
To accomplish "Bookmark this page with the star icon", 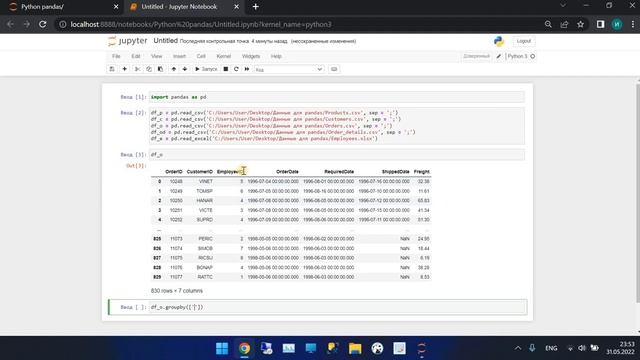I will 580,24.
